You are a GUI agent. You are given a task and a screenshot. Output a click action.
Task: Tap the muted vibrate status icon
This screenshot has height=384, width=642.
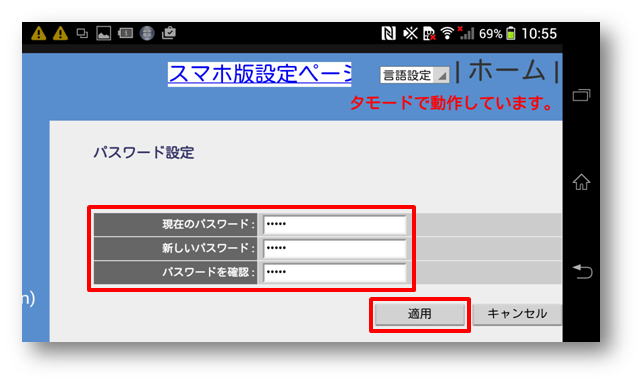[x=410, y=33]
